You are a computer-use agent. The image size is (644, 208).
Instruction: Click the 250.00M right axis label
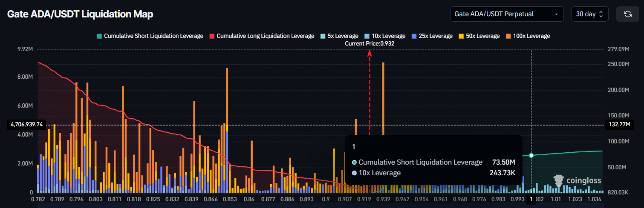coord(618,64)
